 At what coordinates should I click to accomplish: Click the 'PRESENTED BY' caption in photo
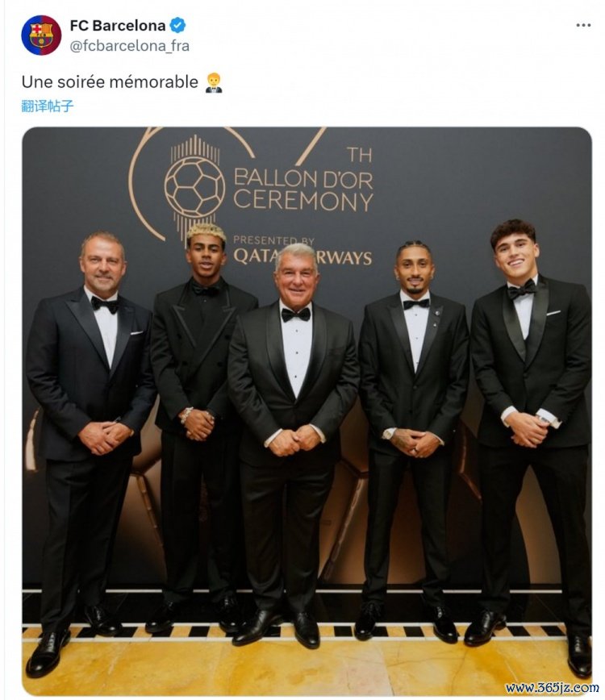[x=273, y=240]
